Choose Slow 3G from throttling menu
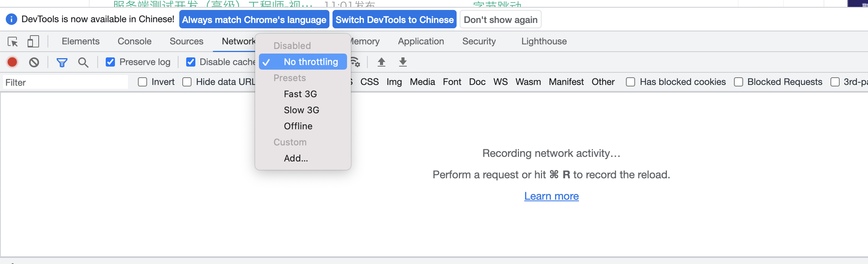Screen dimensions: 868x264 301,110
